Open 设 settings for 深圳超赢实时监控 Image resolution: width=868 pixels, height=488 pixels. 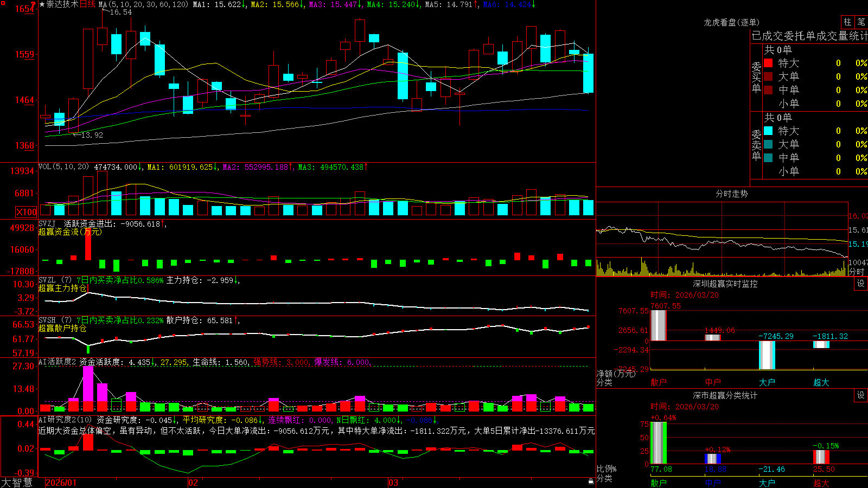(860, 284)
